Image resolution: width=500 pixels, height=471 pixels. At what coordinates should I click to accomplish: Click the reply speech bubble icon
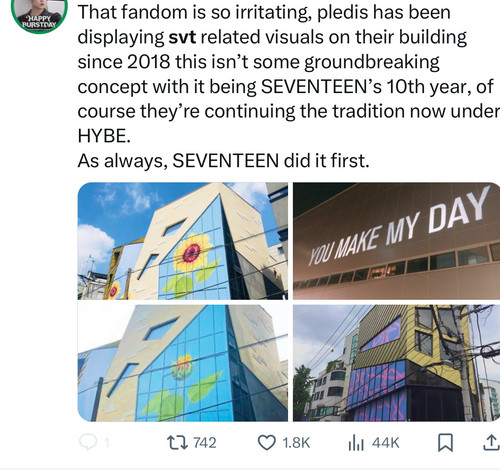tap(88, 442)
